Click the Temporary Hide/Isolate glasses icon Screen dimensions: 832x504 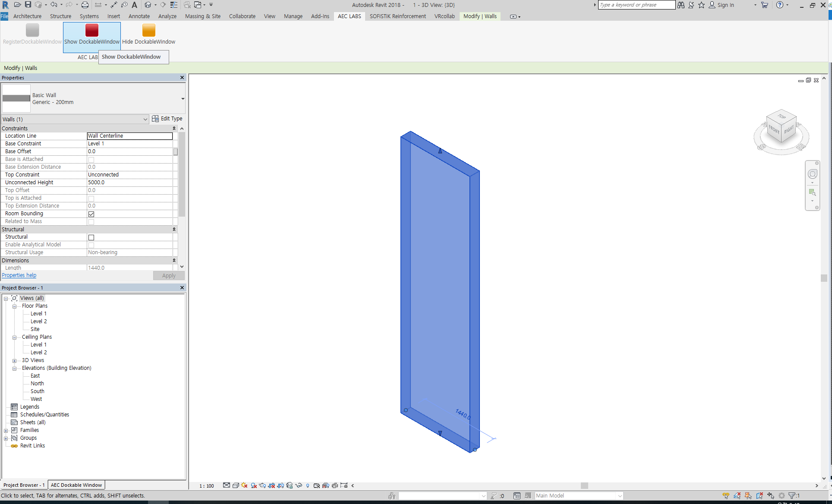click(x=299, y=485)
